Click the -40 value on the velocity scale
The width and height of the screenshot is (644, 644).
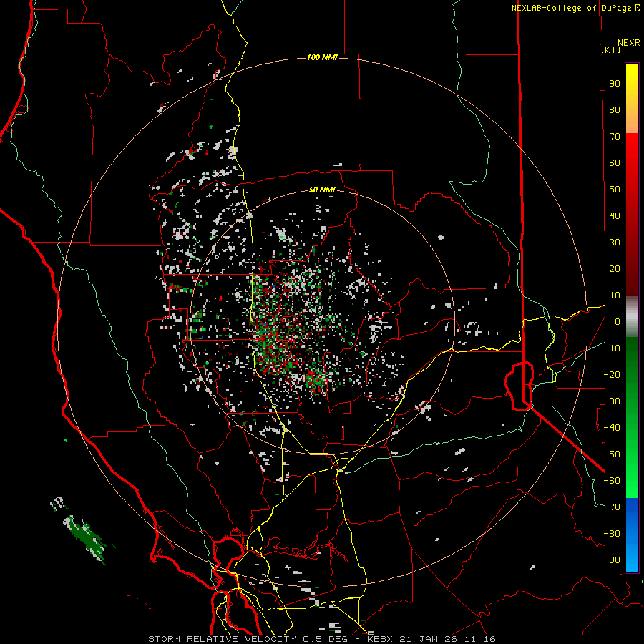pyautogui.click(x=612, y=428)
